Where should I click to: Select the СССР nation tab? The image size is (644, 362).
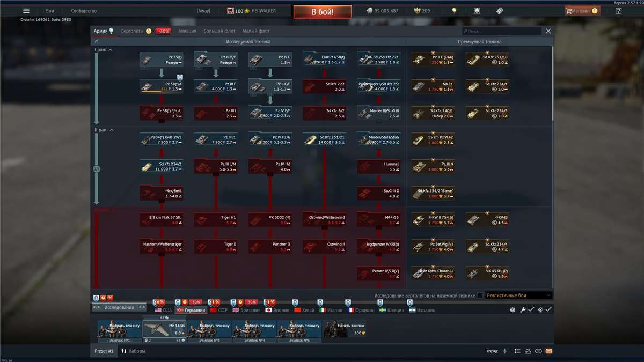coord(218,310)
